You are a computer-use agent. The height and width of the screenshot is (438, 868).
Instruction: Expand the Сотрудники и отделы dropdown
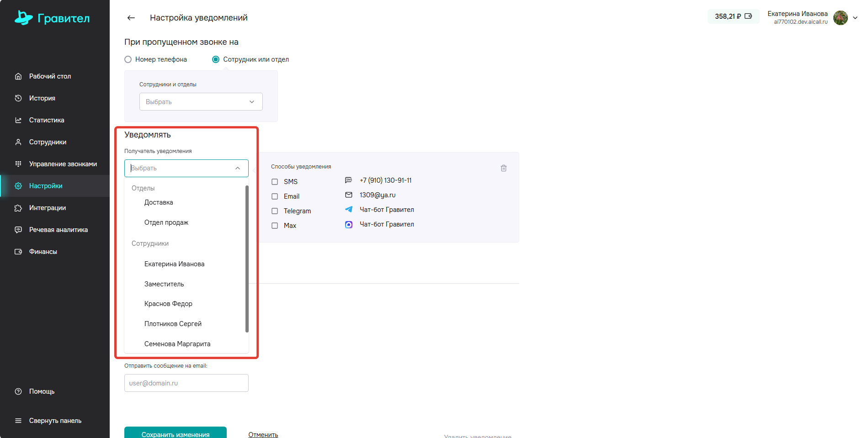point(201,102)
